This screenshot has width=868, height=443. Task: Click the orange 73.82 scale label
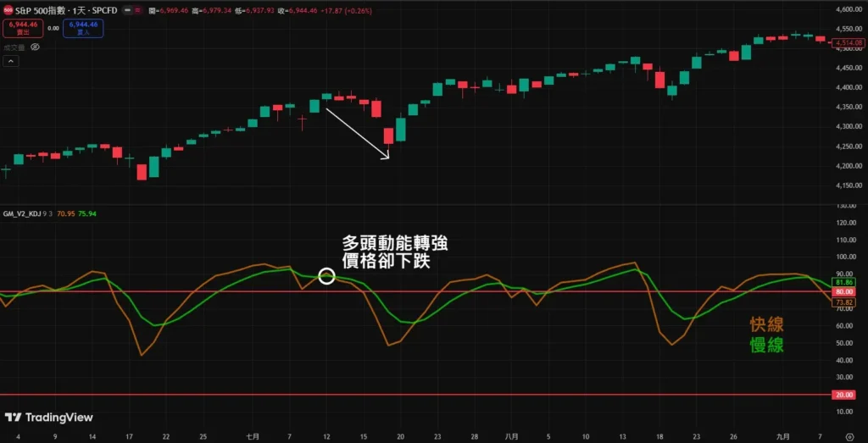[843, 302]
